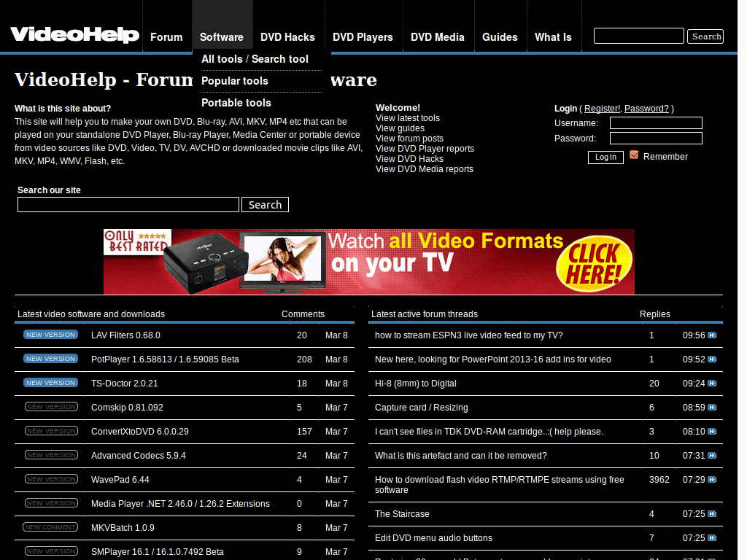Open last-post icon for Hi-8 to Digital thread
This screenshot has height=560, width=747.
click(x=712, y=384)
